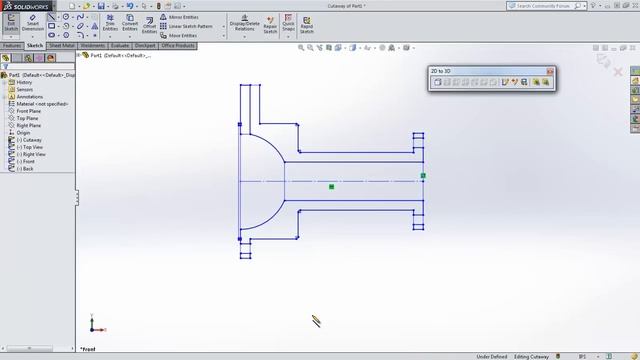Screen dimensions: 640x360
Task: Click Move Entities
Action: (x=178, y=36)
